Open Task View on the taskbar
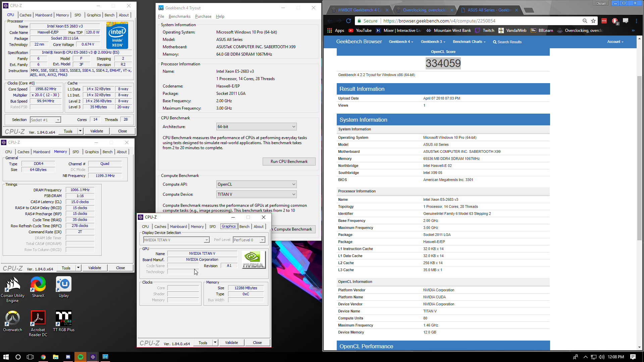The width and height of the screenshot is (644, 362). [x=30, y=357]
